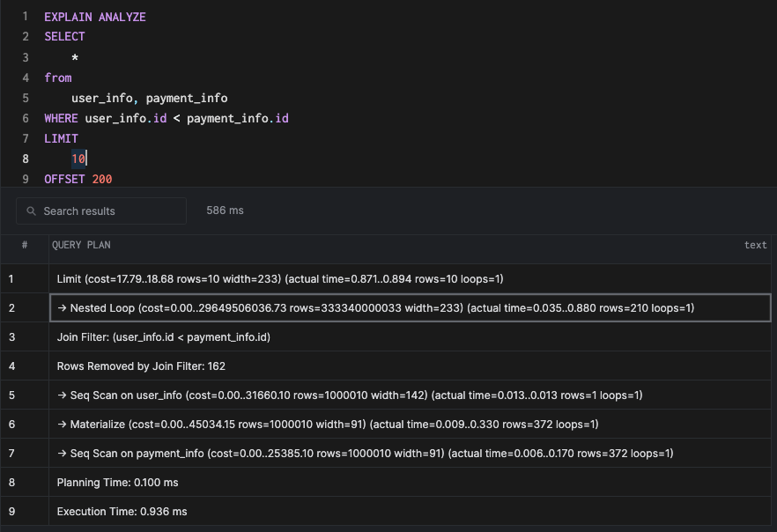
Task: Click the Seq Scan on payment_info row
Action: click(365, 453)
